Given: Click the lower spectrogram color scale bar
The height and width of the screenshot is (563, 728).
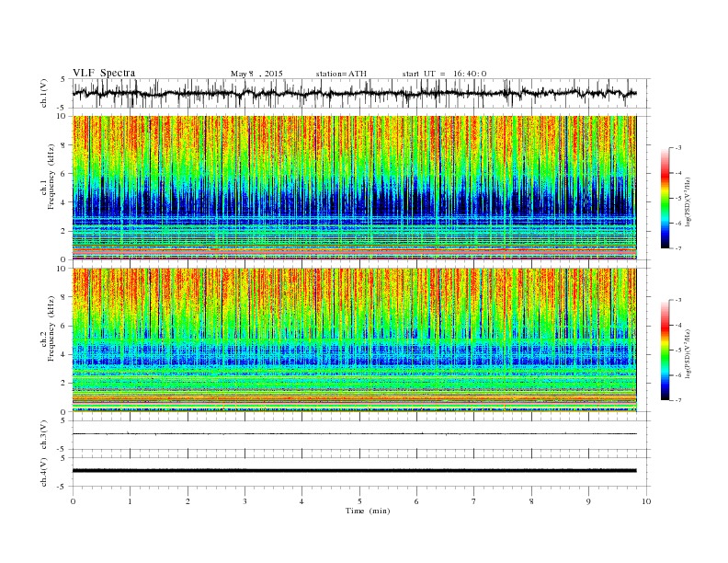Looking at the screenshot, I should coord(665,350).
